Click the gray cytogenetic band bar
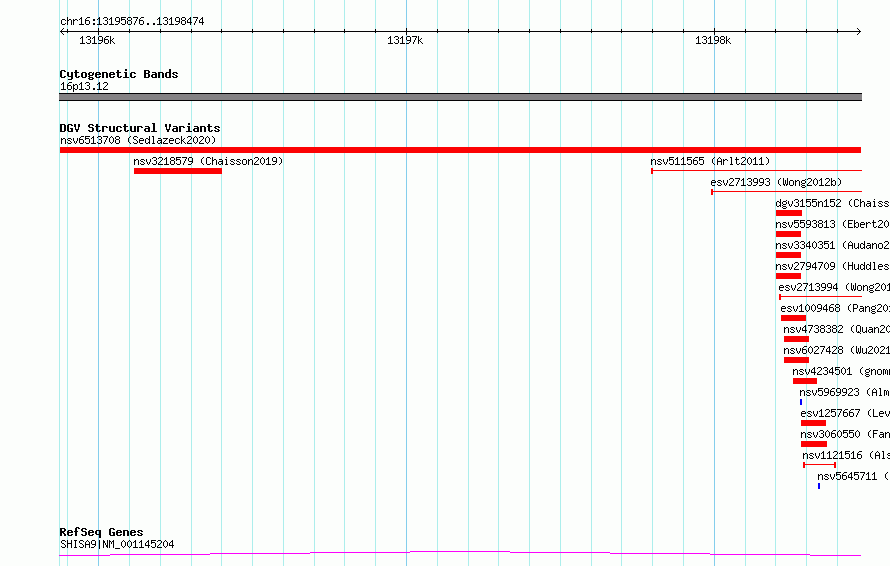 (460, 97)
